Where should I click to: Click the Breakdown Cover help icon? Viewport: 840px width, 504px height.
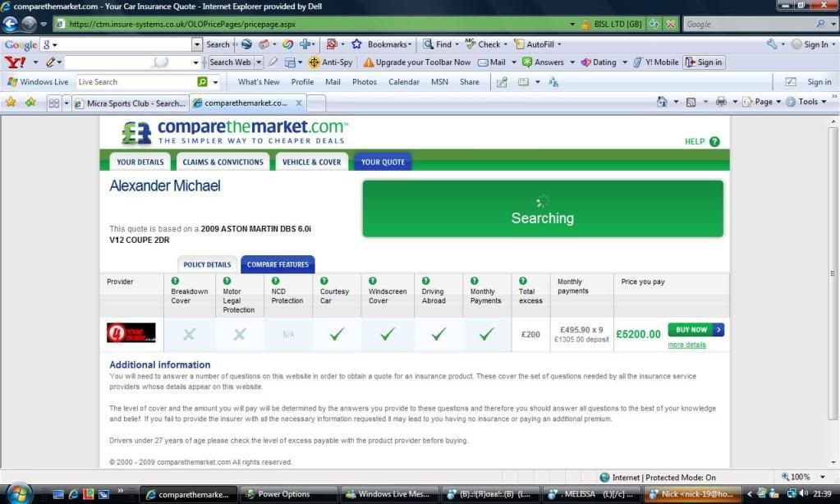click(x=175, y=281)
